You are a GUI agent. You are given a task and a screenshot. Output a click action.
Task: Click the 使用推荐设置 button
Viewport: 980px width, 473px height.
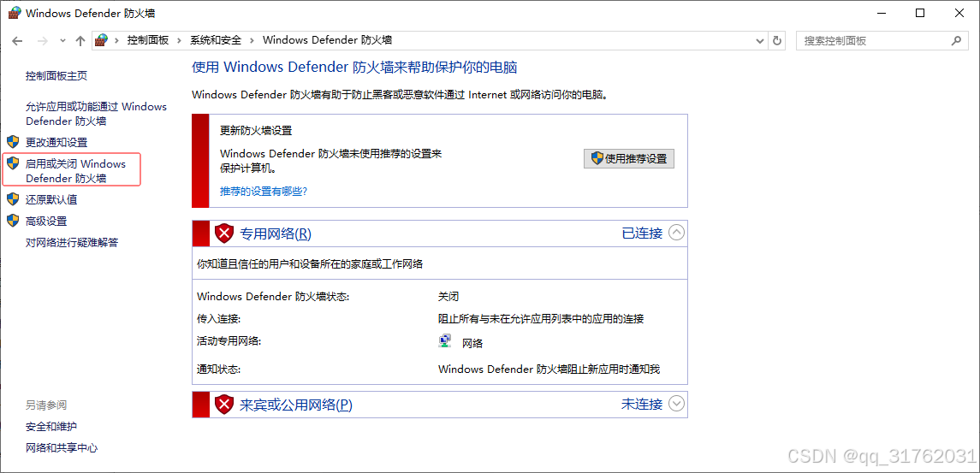coord(629,158)
